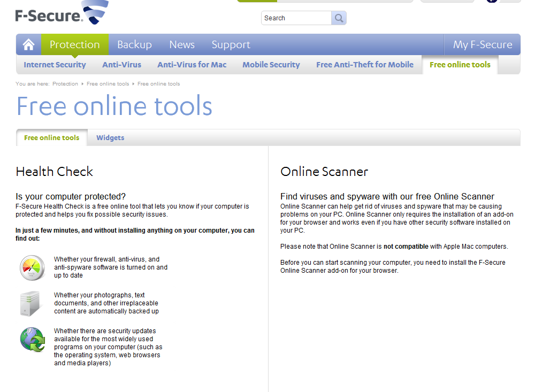Viewport: 535px width, 392px height.
Task: Click the F-Secure logo
Action: [x=62, y=13]
